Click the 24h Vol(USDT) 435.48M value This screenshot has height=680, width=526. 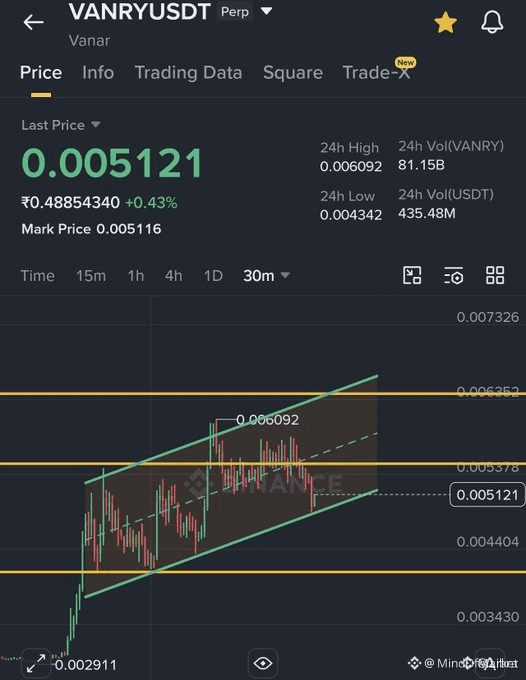(x=427, y=213)
